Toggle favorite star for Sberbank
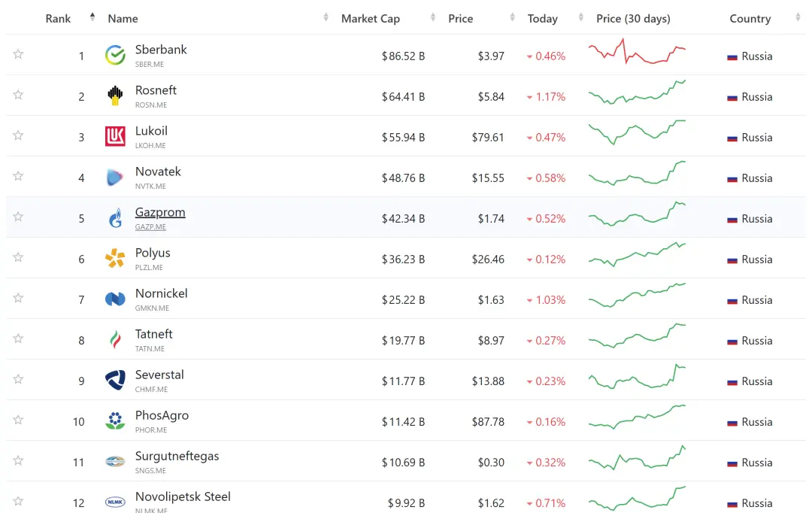The height and width of the screenshot is (513, 812). pyautogui.click(x=18, y=54)
